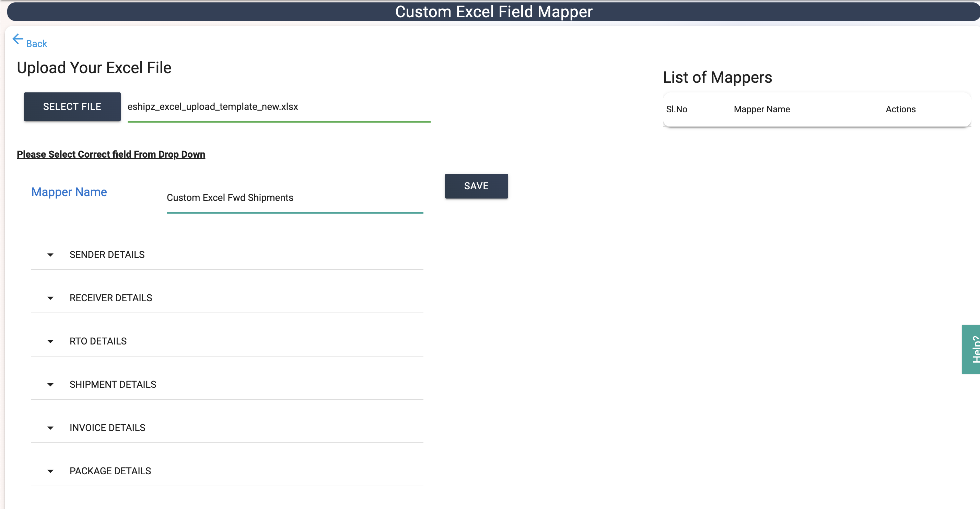This screenshot has width=980, height=509.
Task: Click the Sl.No column header
Action: click(676, 109)
